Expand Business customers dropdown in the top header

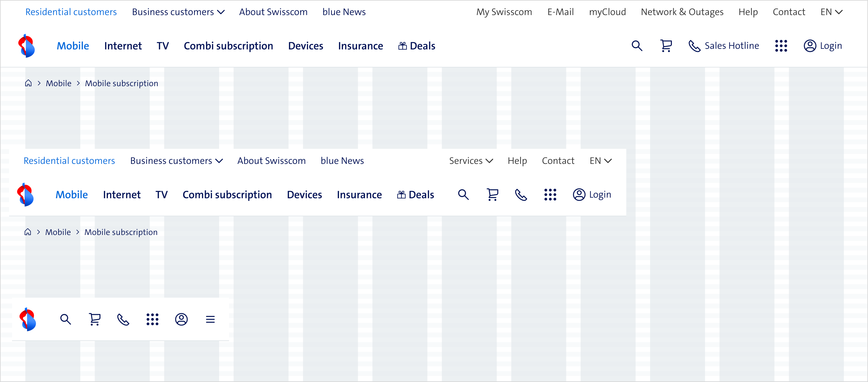(x=178, y=12)
